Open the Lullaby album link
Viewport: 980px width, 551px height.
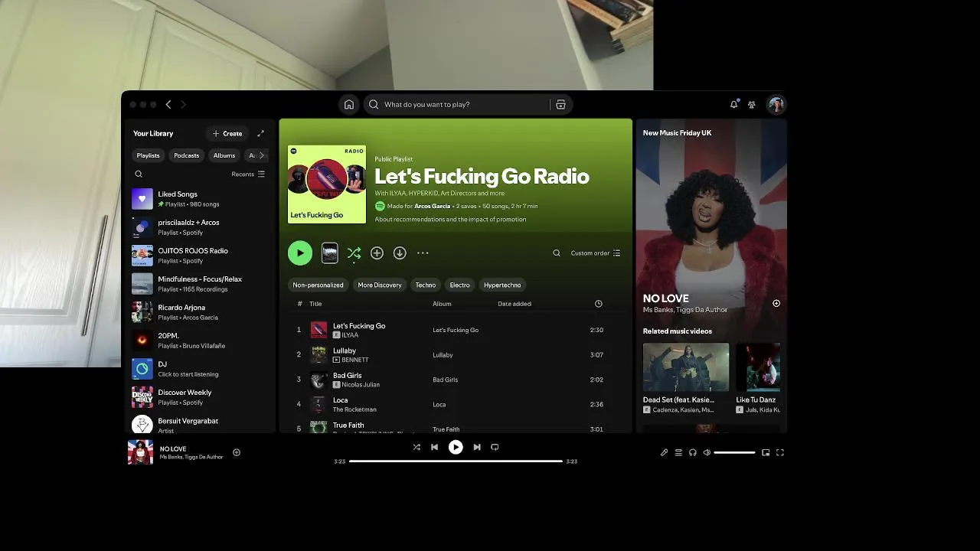click(x=443, y=355)
